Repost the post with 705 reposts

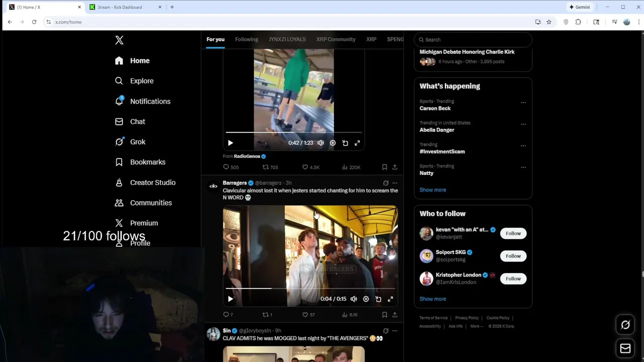(270, 167)
